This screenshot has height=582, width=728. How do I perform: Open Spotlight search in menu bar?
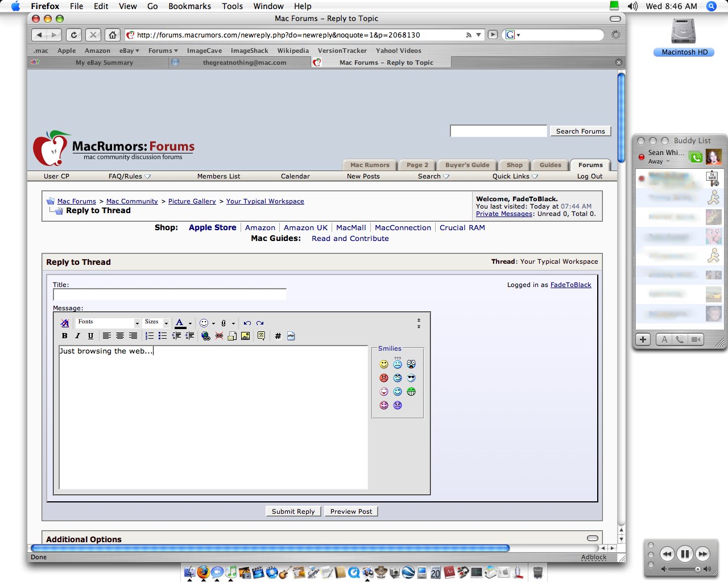pos(711,6)
